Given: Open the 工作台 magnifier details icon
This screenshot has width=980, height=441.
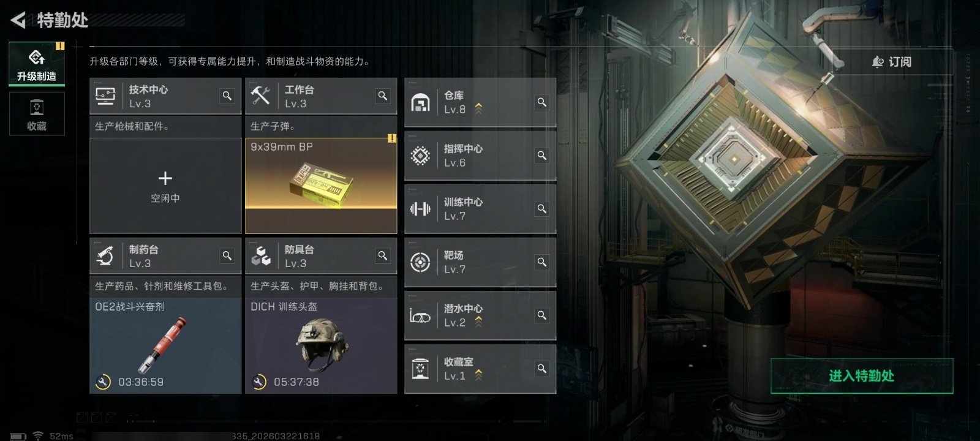Looking at the screenshot, I should [x=383, y=96].
